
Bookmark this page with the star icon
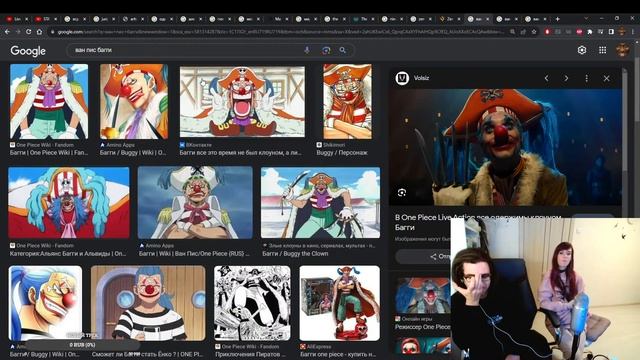point(534,31)
